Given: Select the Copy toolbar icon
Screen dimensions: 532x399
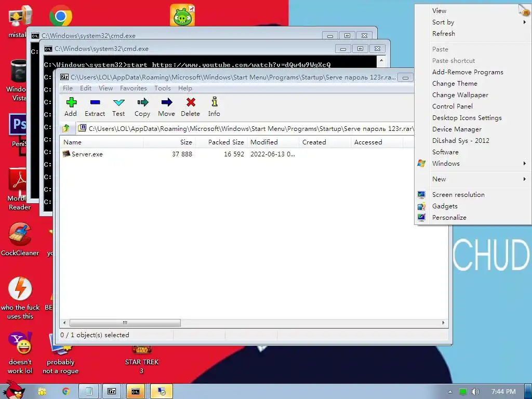Looking at the screenshot, I should (142, 107).
